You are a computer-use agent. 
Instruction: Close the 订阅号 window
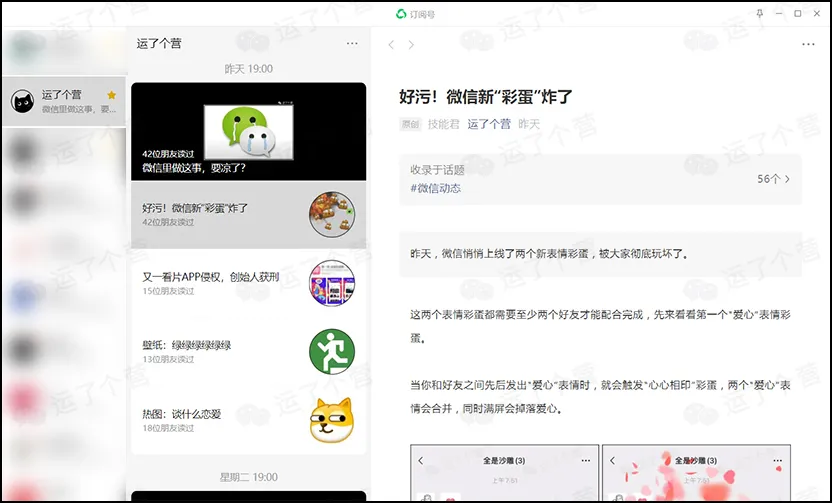tap(817, 14)
